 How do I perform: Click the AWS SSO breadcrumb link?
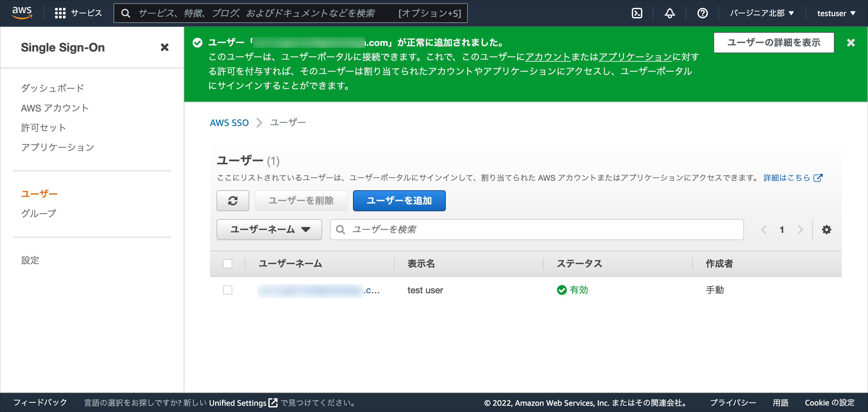click(229, 123)
